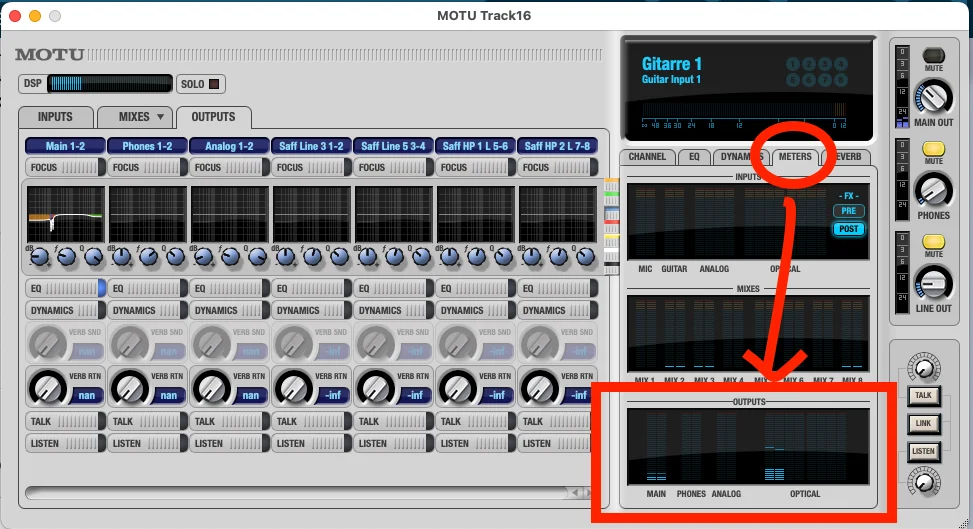
Task: Click the nan reverb return value on Phones 1-2
Action: [169, 395]
